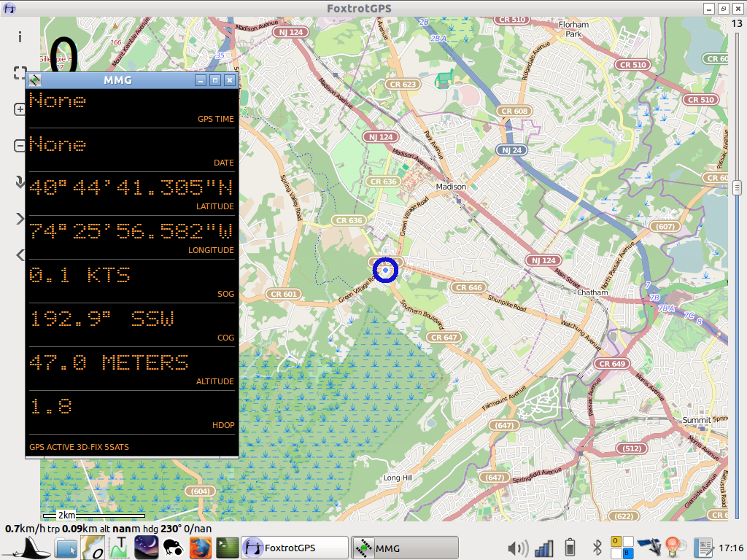
Task: Click the DATE None value
Action: coord(58,144)
